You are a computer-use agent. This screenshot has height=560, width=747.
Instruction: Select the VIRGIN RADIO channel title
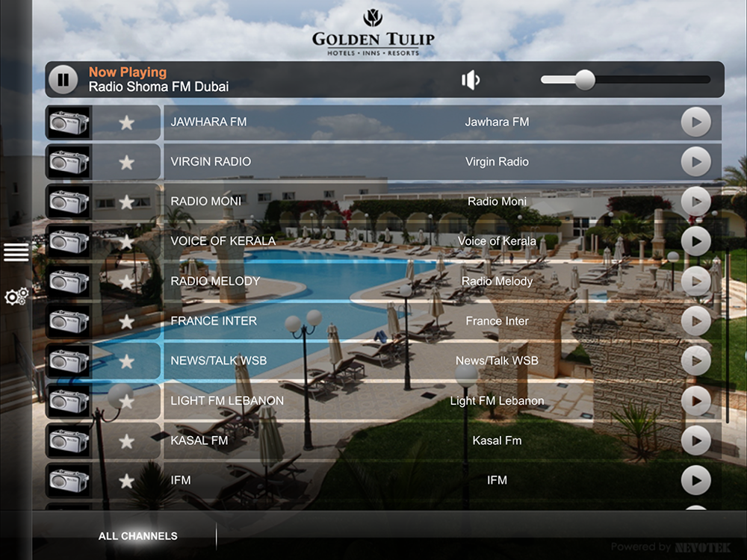211,161
